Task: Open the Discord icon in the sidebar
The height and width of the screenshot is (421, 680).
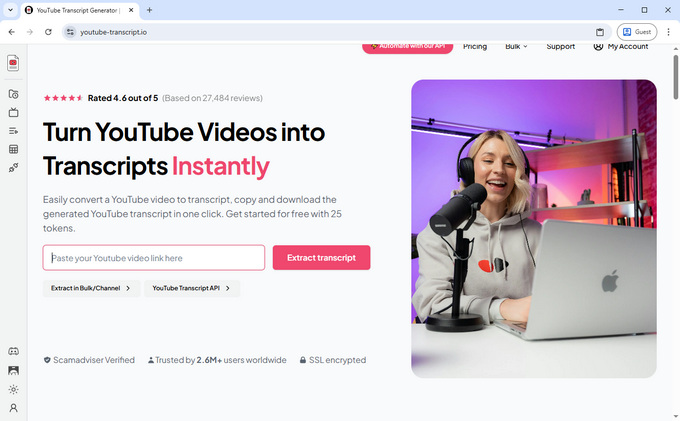Action: pos(13,351)
